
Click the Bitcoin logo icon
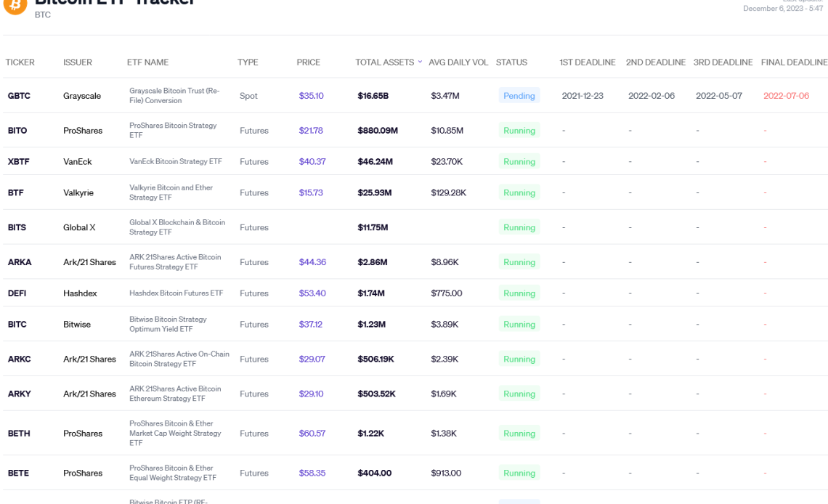15,5
